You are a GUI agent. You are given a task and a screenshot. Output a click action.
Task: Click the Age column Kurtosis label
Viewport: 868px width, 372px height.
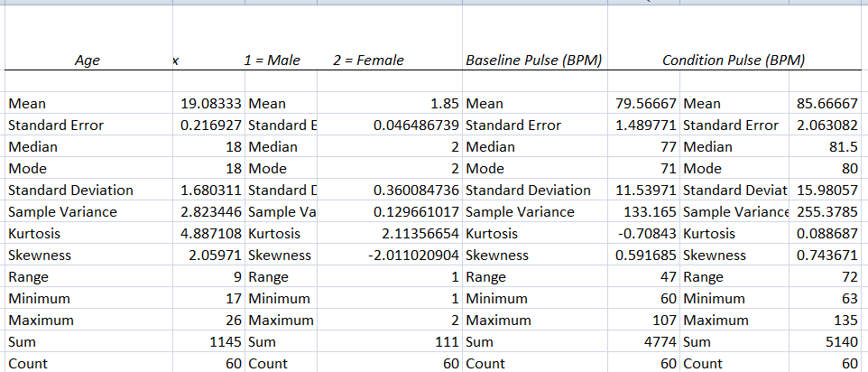click(x=34, y=234)
